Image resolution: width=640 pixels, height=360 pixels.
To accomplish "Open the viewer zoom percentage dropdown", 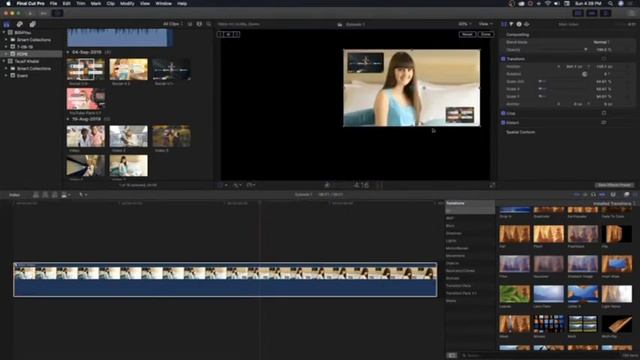I will [x=464, y=24].
